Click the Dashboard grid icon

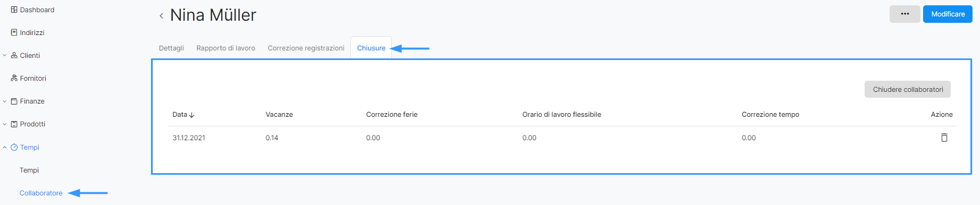coord(14,10)
